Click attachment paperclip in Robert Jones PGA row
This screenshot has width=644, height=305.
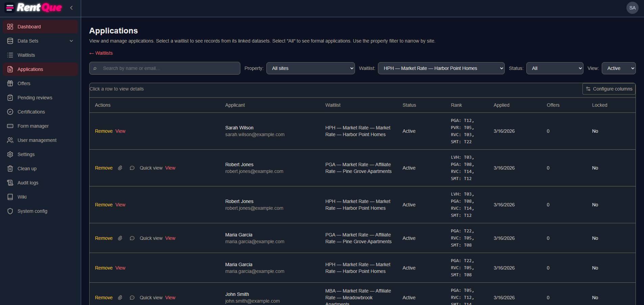(120, 168)
